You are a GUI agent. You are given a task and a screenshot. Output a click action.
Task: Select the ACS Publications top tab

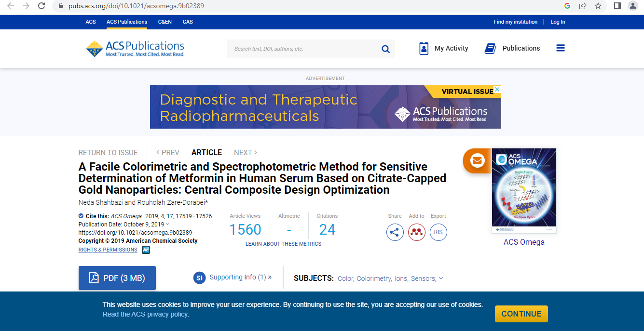tap(127, 22)
